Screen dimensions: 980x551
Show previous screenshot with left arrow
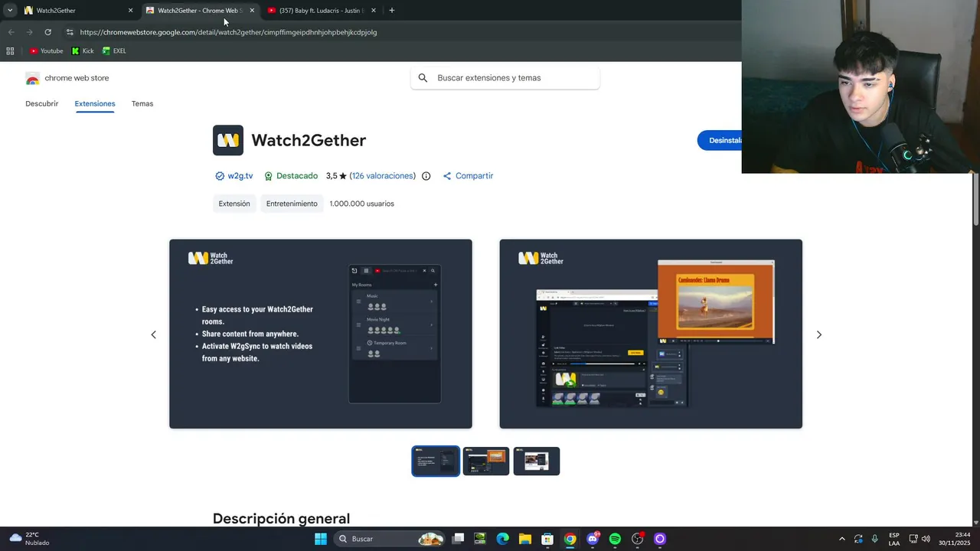click(x=153, y=334)
